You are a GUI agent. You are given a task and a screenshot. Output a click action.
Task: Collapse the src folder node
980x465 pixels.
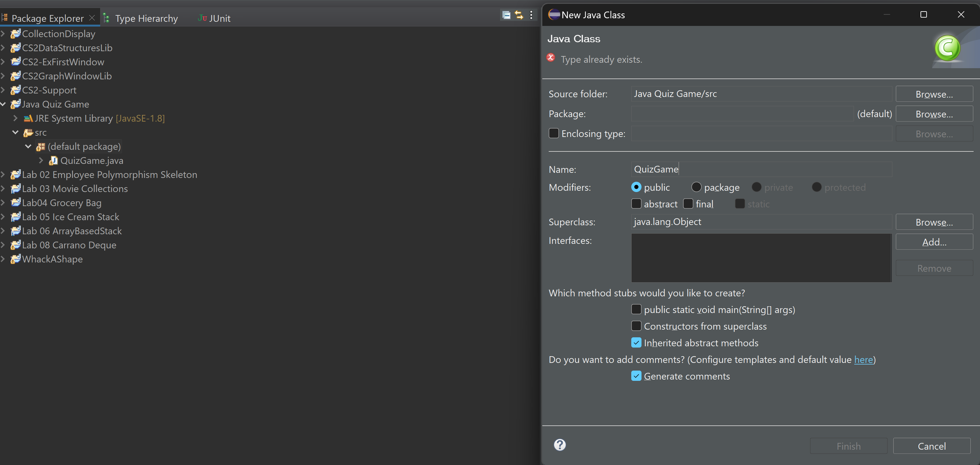pyautogui.click(x=16, y=132)
